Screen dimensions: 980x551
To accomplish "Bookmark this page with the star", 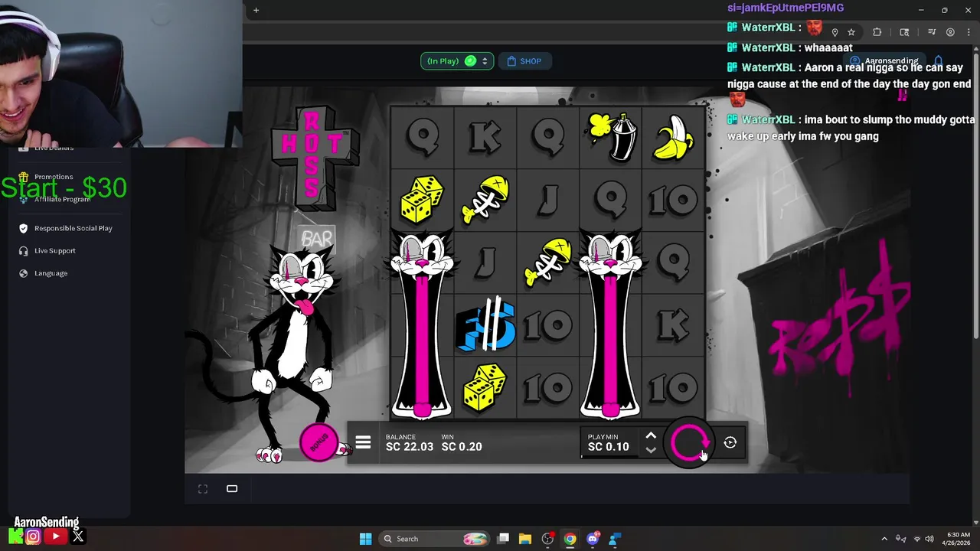I will (x=851, y=32).
